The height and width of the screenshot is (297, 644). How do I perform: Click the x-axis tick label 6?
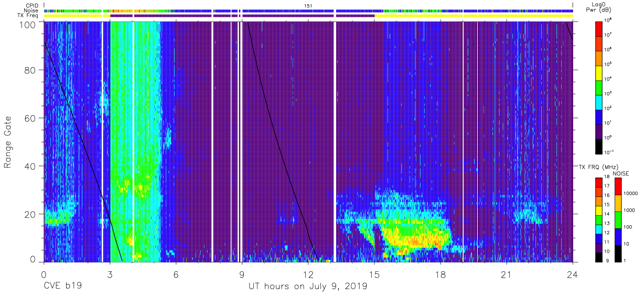click(176, 274)
